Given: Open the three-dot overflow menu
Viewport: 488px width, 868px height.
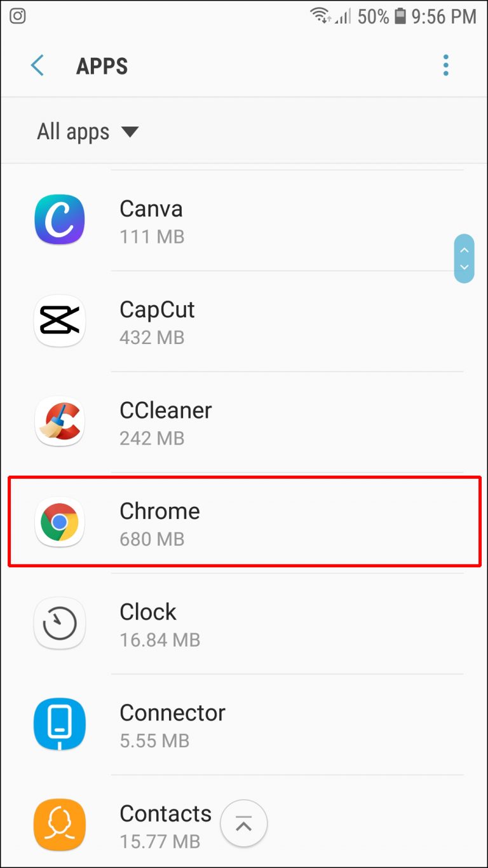Looking at the screenshot, I should tap(445, 65).
